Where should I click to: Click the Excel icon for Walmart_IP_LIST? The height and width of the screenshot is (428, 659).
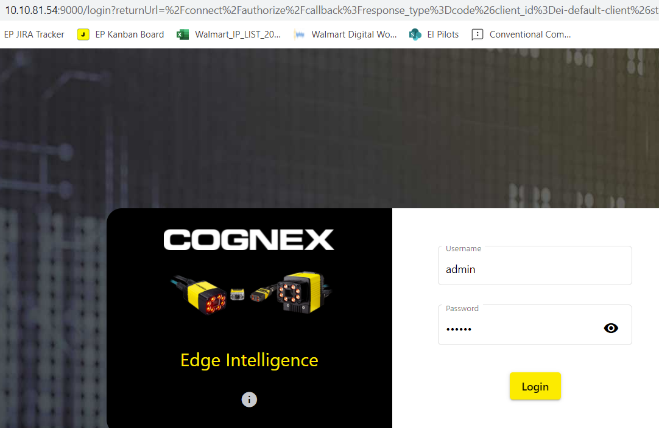point(183,34)
